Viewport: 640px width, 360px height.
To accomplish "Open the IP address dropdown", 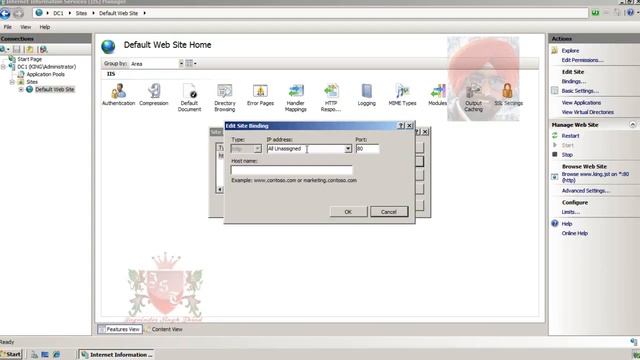I will click(x=348, y=149).
